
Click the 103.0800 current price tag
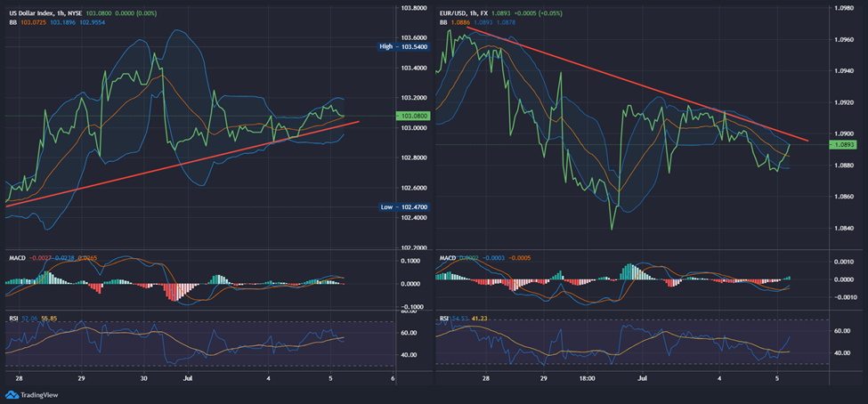click(x=411, y=116)
